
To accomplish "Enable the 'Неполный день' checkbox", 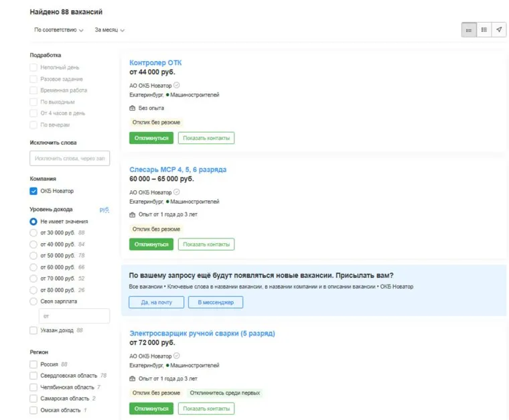I will (33, 68).
